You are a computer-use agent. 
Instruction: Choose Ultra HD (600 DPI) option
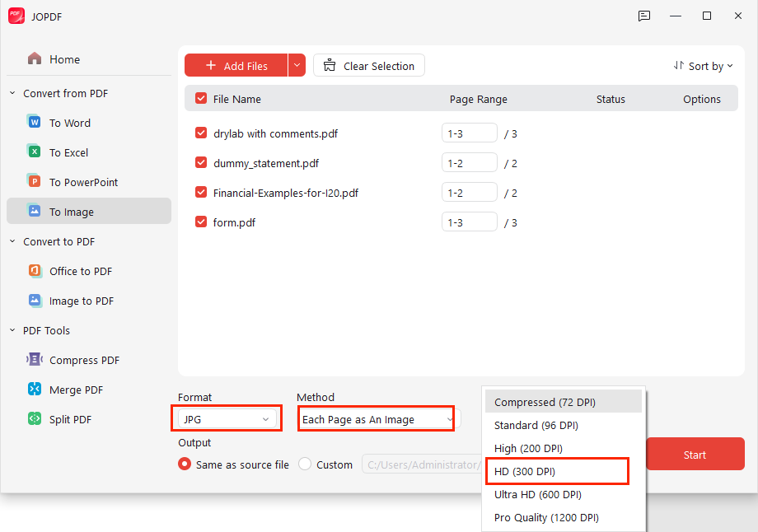(x=564, y=494)
